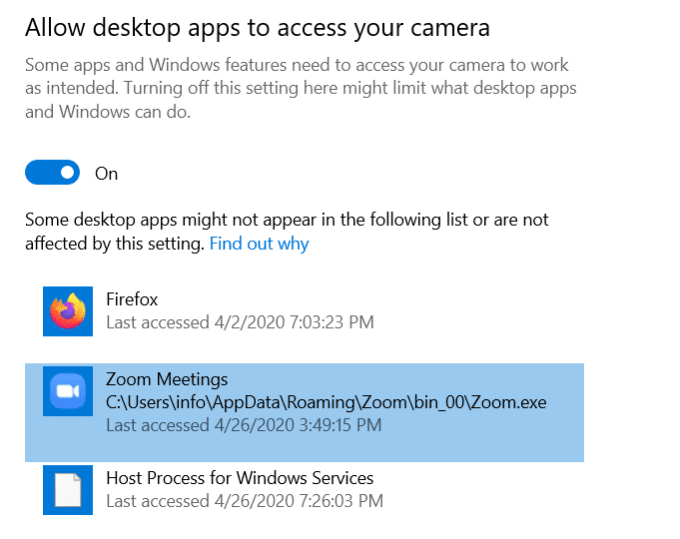Viewport: 680px width, 539px height.
Task: Click the Firefox app icon
Action: [x=68, y=311]
